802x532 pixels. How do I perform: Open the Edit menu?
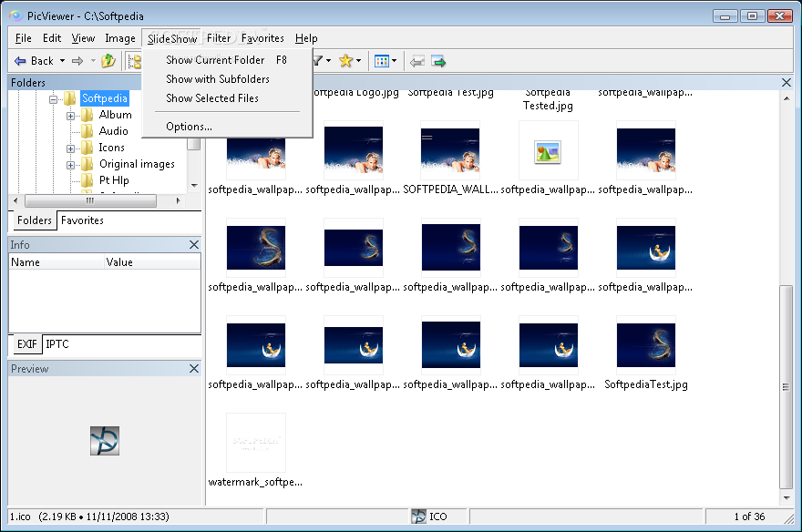tap(52, 38)
